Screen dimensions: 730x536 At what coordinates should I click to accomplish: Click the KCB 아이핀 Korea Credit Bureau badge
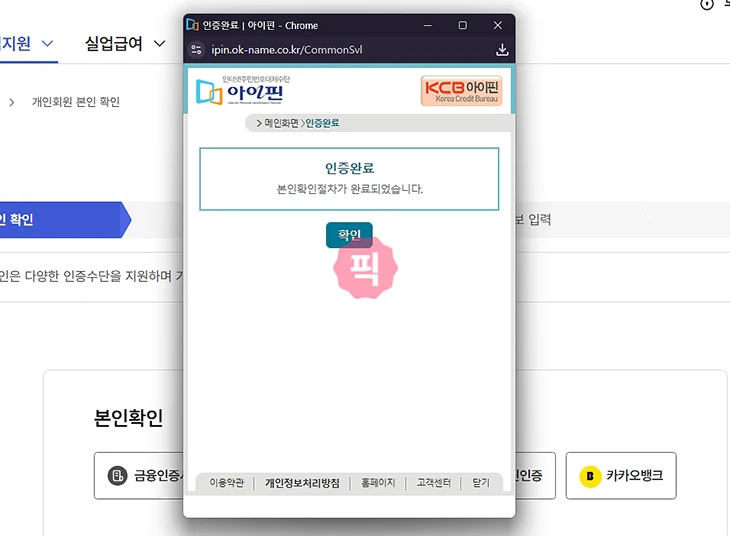(461, 90)
